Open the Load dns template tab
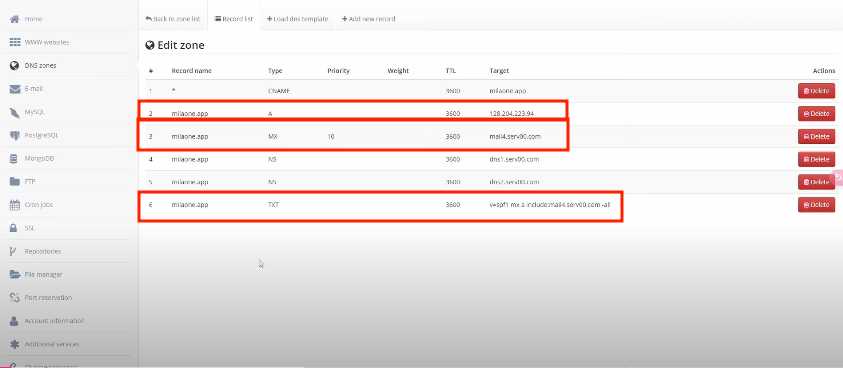 [297, 19]
